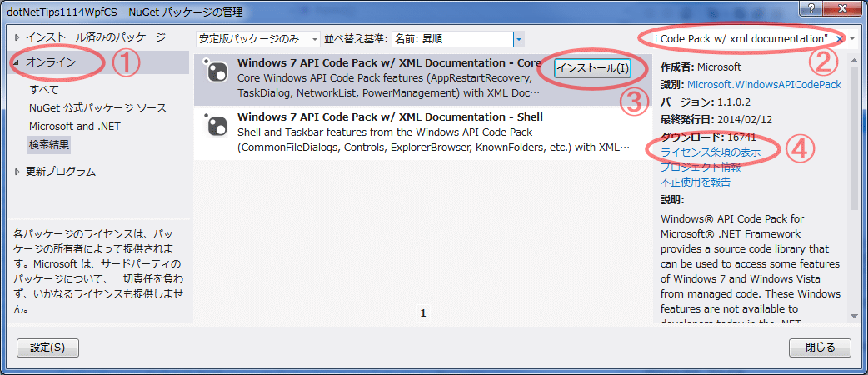
Task: Click the ダウンロード: 16741 text
Action: [x=708, y=137]
